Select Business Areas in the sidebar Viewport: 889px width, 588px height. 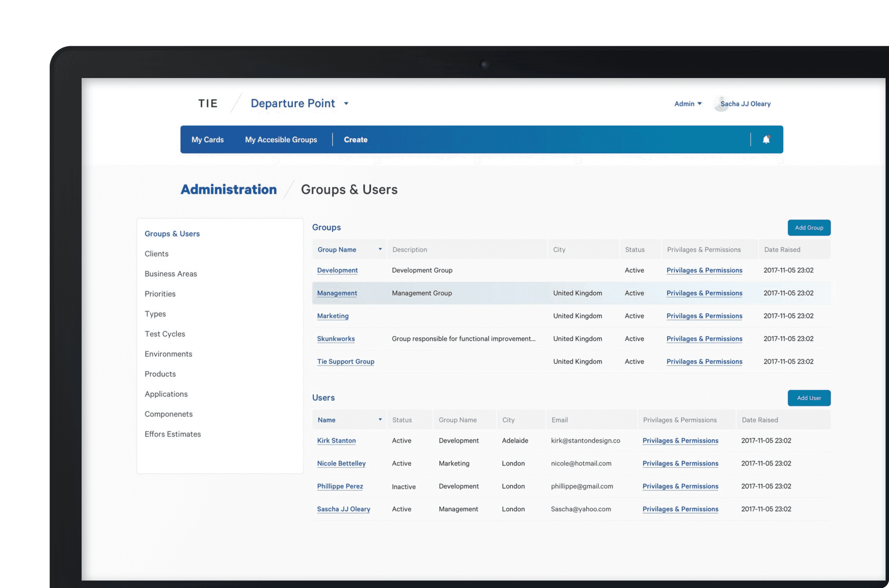coord(171,274)
